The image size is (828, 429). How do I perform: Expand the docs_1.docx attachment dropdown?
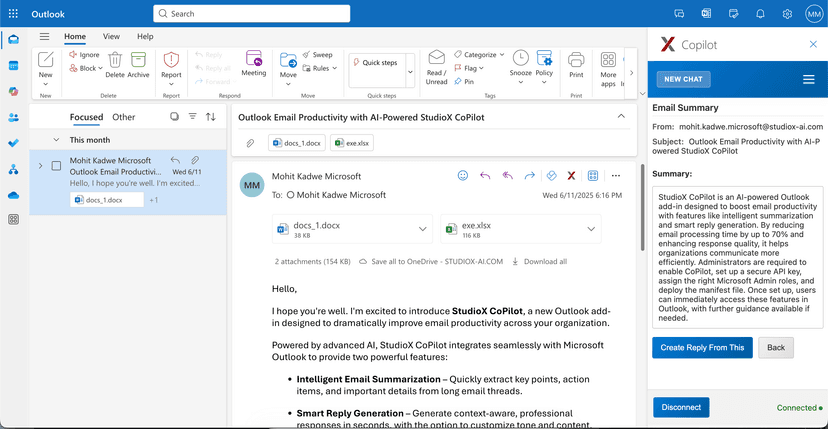[424, 230]
